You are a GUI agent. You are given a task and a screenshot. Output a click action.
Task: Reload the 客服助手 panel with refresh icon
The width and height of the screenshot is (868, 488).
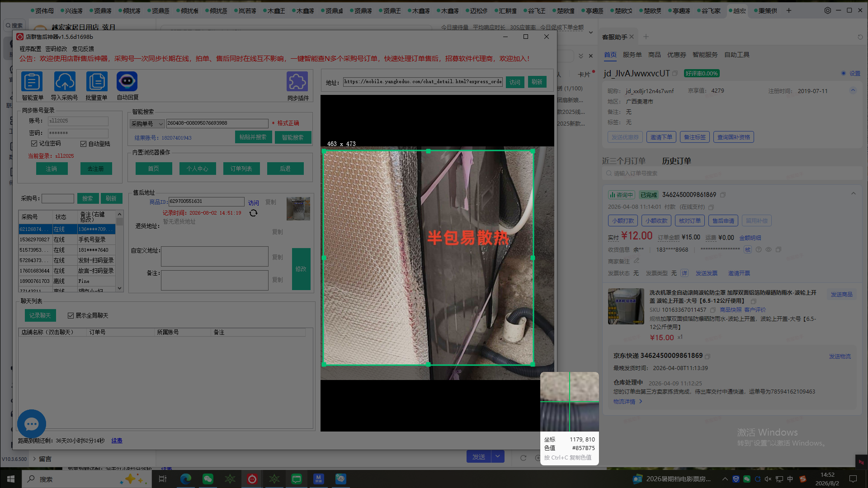pos(860,37)
